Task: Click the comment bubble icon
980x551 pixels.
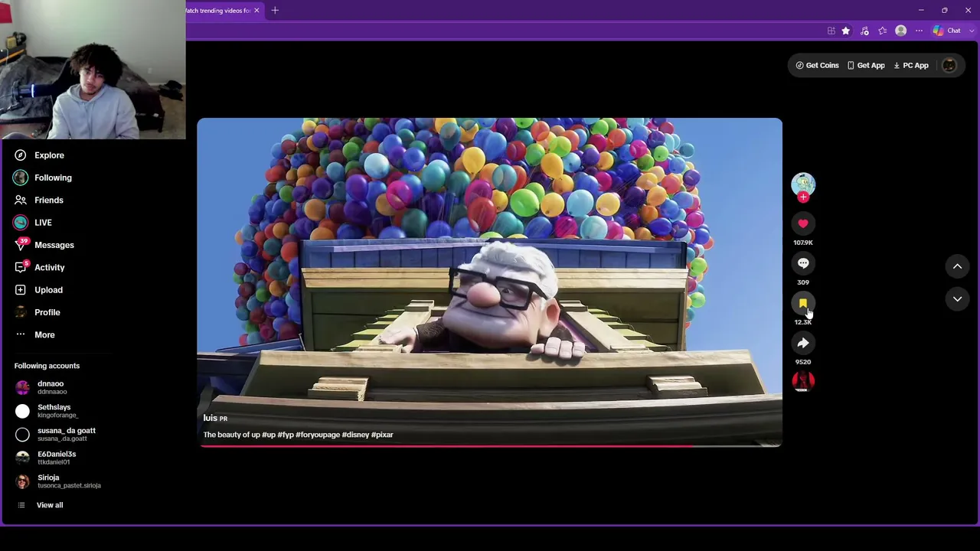Action: (x=803, y=263)
